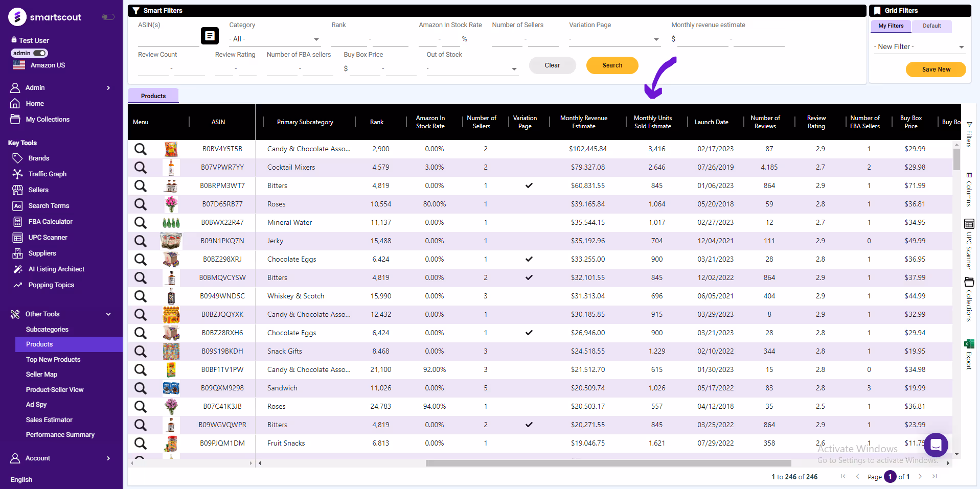Expand the Admin menu

(61, 88)
